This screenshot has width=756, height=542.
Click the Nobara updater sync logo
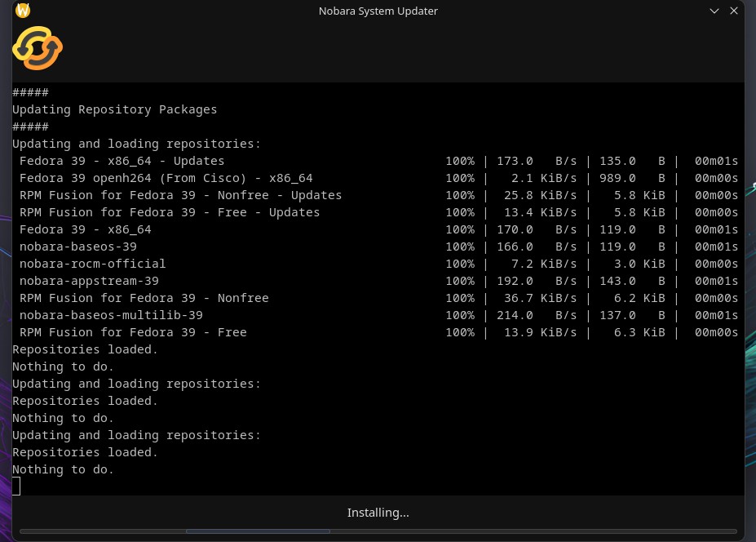click(38, 48)
